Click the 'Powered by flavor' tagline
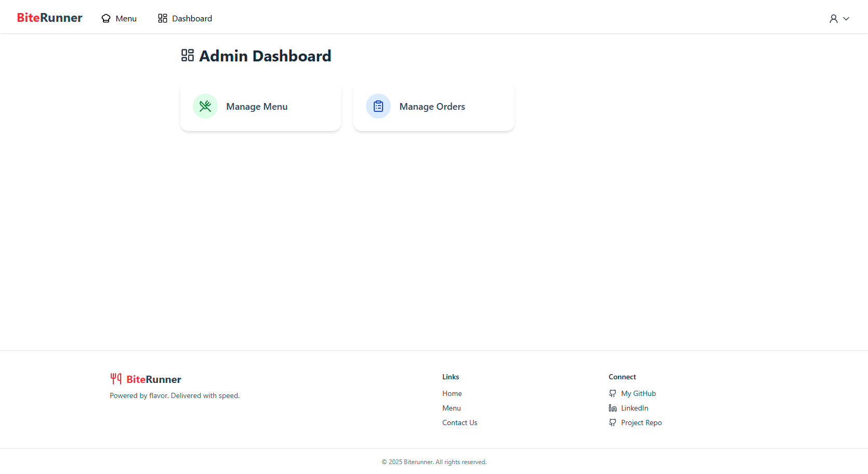Image resolution: width=868 pixels, height=474 pixels. [175, 395]
